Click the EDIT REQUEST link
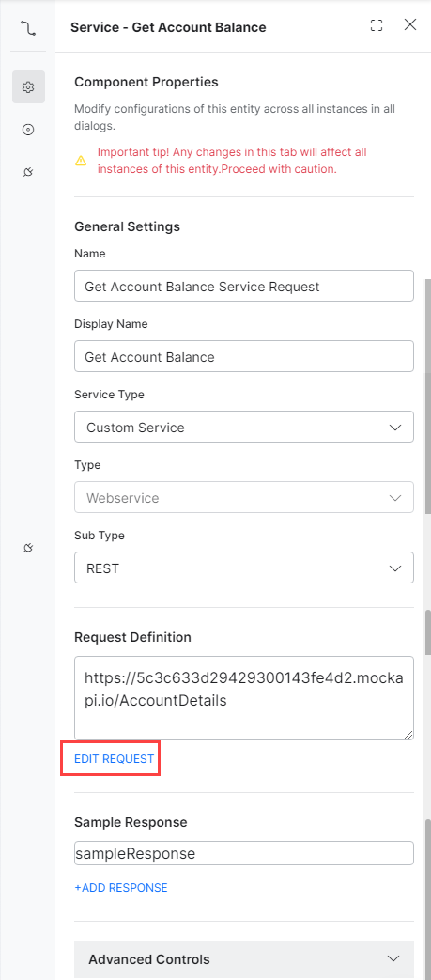The width and height of the screenshot is (431, 980). pos(114,759)
